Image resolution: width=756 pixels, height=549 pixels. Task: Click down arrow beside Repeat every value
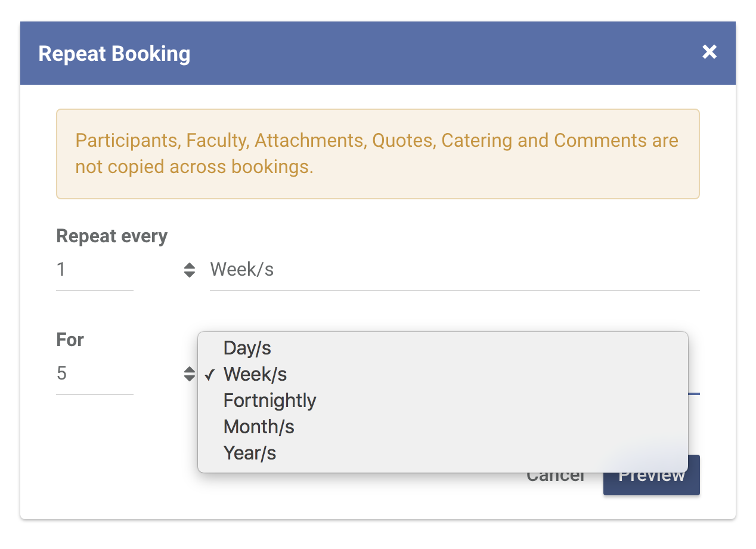189,274
